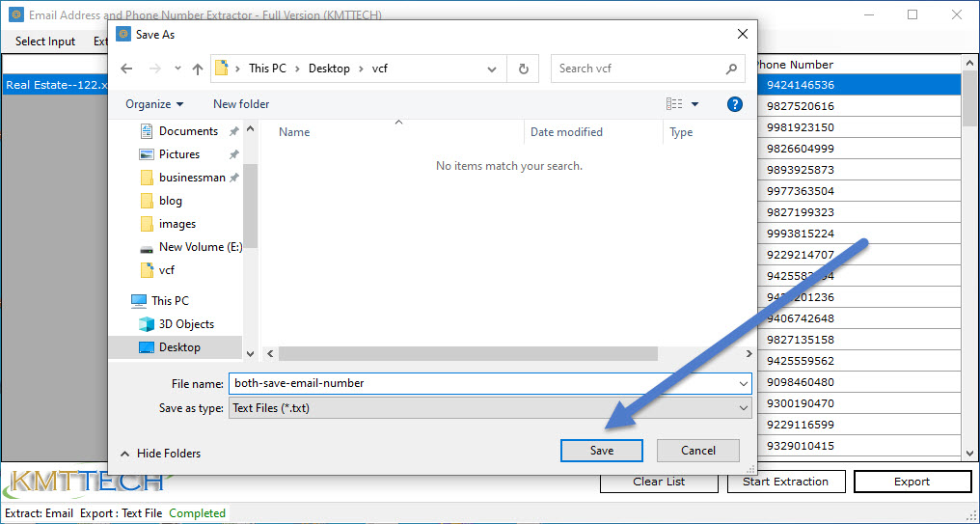This screenshot has height=524, width=980.
Task: Click Save button
Action: point(601,451)
